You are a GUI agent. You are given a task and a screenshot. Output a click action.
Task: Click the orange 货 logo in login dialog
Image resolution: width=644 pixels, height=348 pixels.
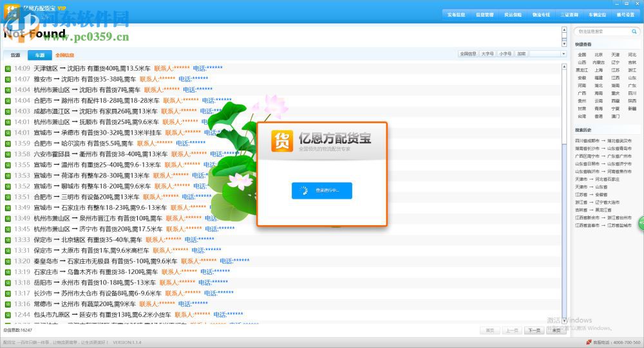click(282, 141)
